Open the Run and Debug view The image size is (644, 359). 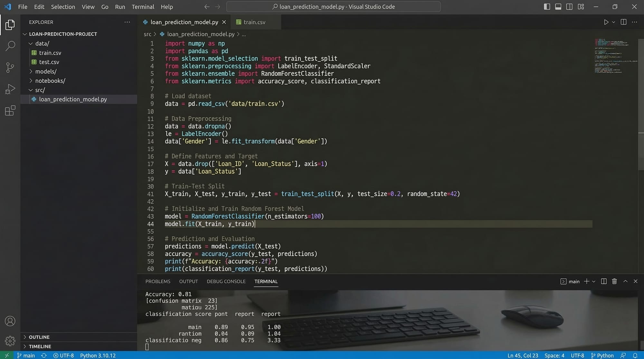(x=10, y=89)
